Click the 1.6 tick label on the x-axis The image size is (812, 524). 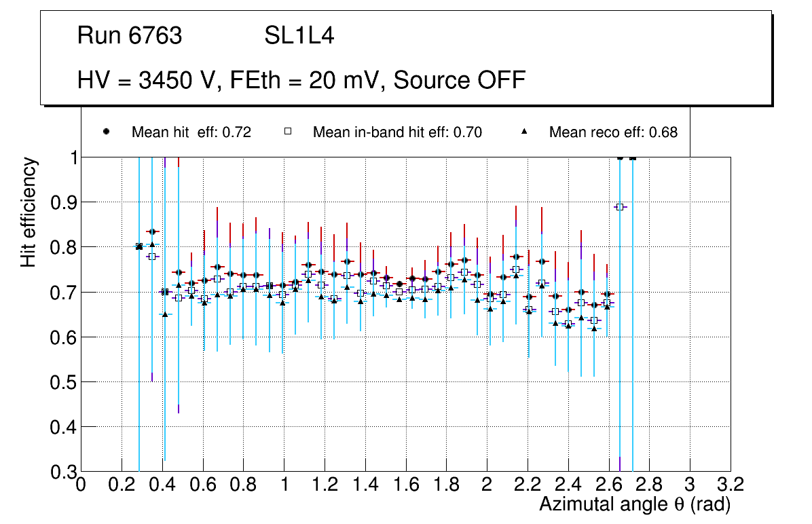point(406,485)
